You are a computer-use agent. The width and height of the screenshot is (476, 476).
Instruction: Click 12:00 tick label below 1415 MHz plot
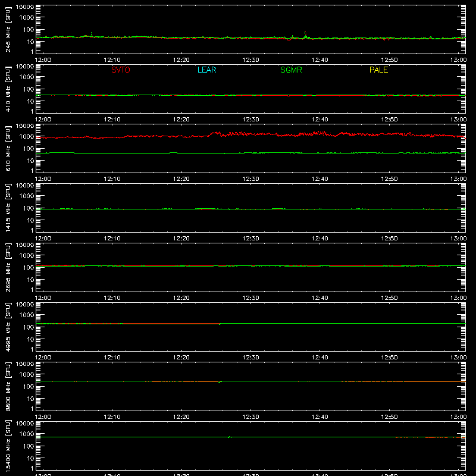(x=43, y=239)
